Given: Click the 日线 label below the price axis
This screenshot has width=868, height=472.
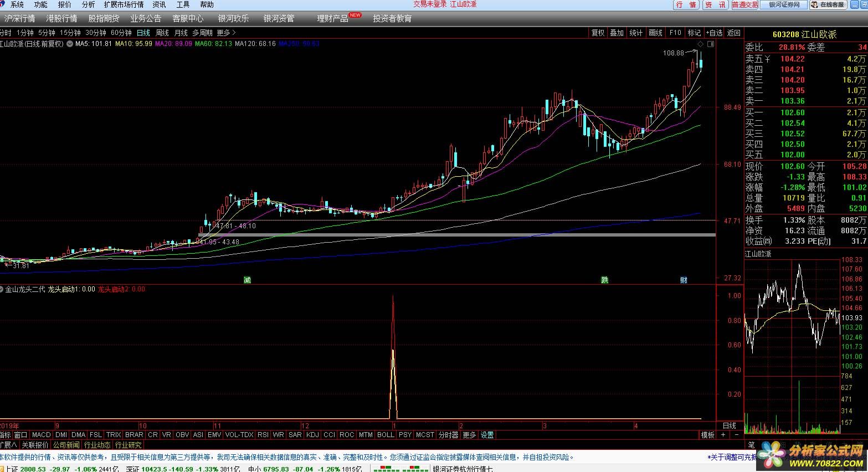Looking at the screenshot, I should 730,425.
